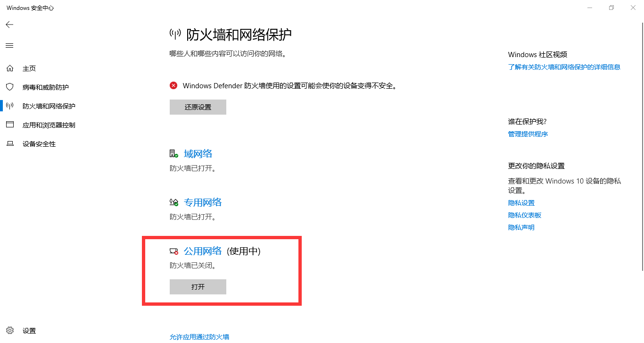Click the 打开 button to enable the firewall

(x=198, y=287)
